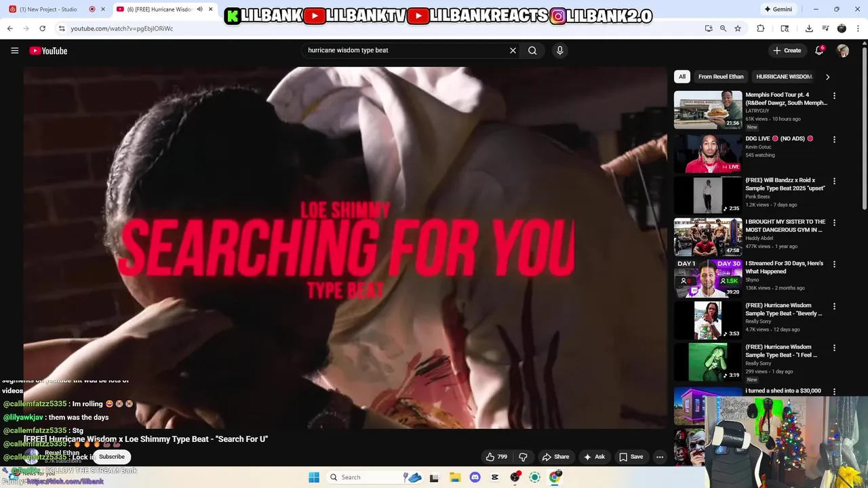Open I Streamed For 30 Days thumbnail

click(708, 279)
